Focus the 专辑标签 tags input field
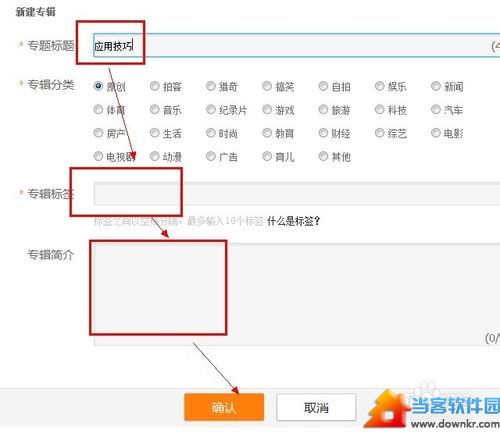The height and width of the screenshot is (434, 500). pyautogui.click(x=297, y=193)
